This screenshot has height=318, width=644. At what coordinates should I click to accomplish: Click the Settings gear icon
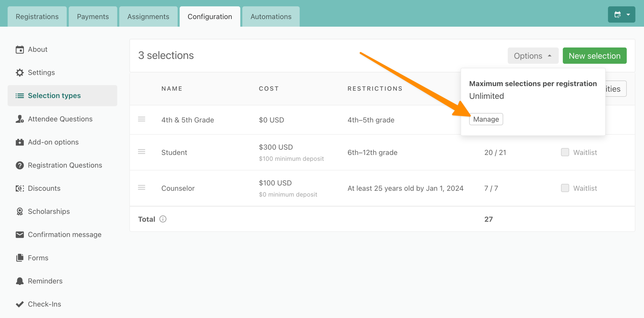(20, 72)
